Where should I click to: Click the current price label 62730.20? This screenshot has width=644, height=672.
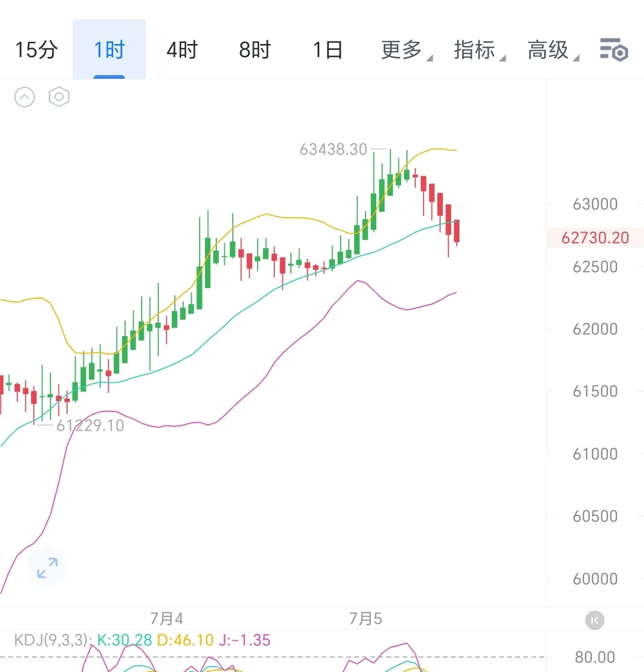(x=595, y=238)
